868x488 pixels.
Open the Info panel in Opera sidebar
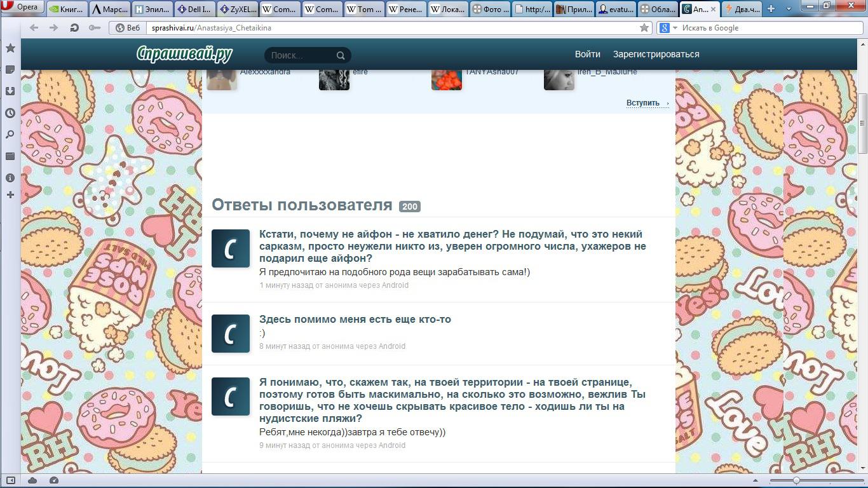click(x=10, y=178)
